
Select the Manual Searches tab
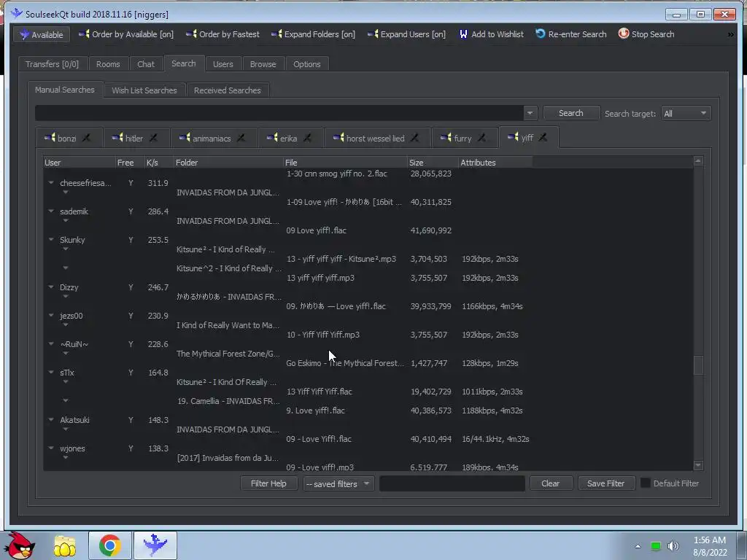click(x=65, y=90)
